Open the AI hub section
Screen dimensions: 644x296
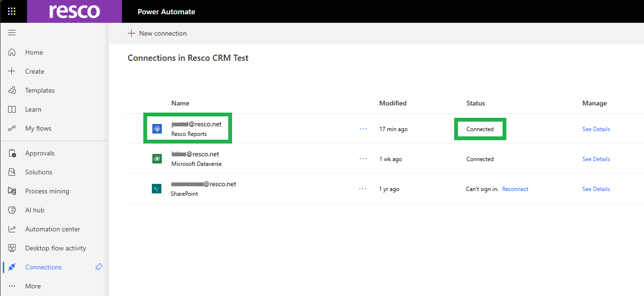point(35,210)
